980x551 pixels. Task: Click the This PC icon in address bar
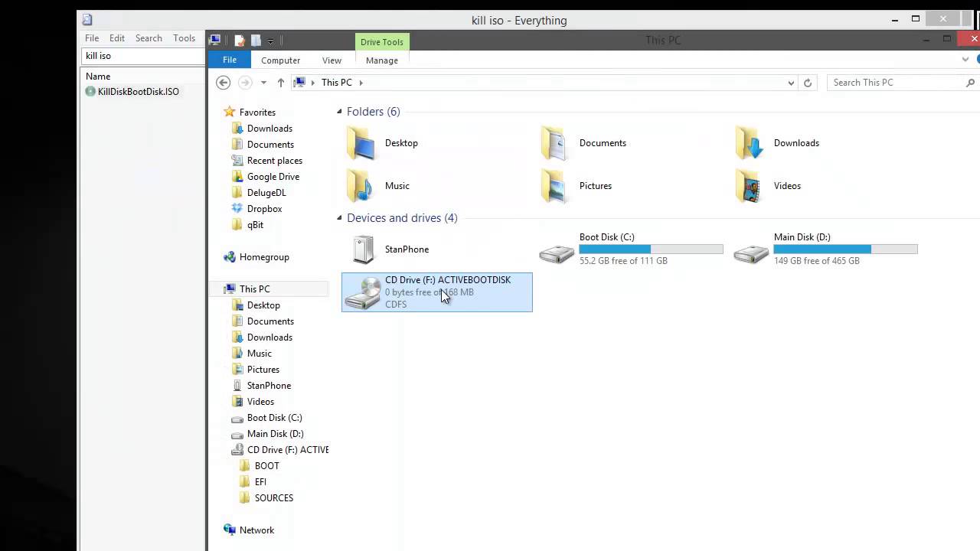tap(300, 83)
